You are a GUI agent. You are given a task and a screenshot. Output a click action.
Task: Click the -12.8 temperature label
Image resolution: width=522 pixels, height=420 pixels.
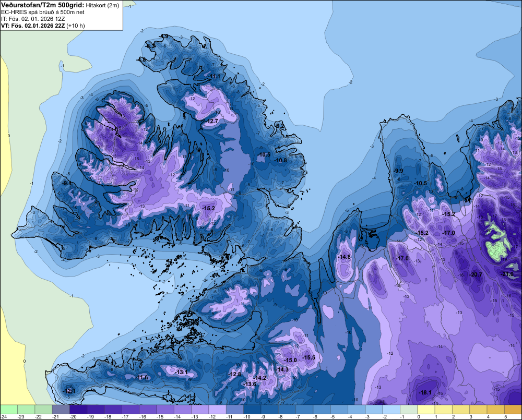pos(235,375)
